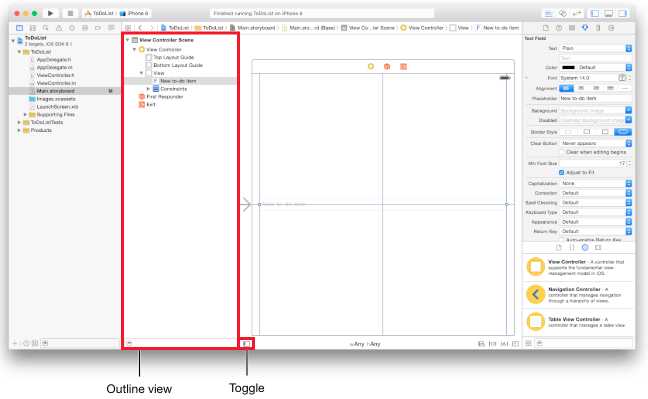Collapse the View Controller outline triangle
This screenshot has width=648, height=399.
pyautogui.click(x=135, y=49)
